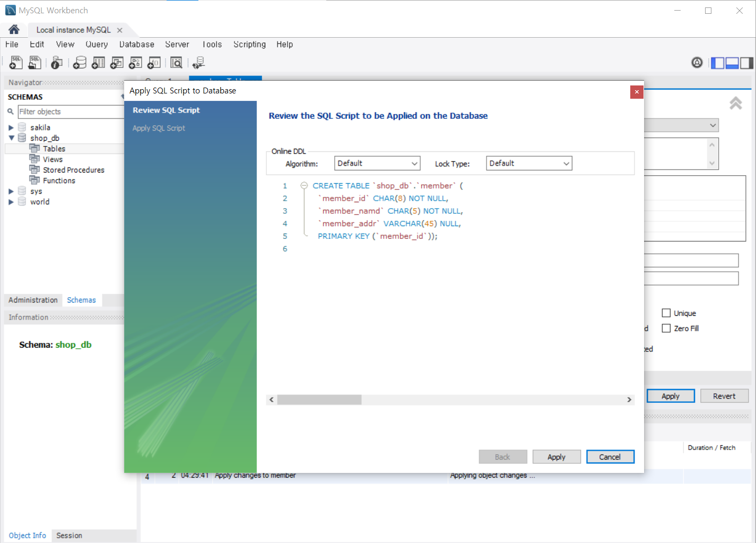Screen dimensions: 756x543
Task: Click the Duration / Fetch column header
Action: tap(711, 448)
